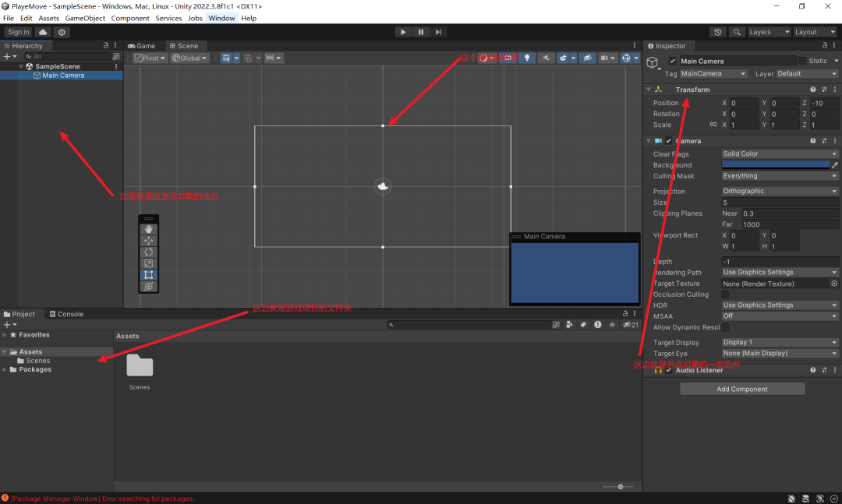Click the Scene effects (skybox/fx) icon
This screenshot has width=842, height=504.
click(x=562, y=58)
